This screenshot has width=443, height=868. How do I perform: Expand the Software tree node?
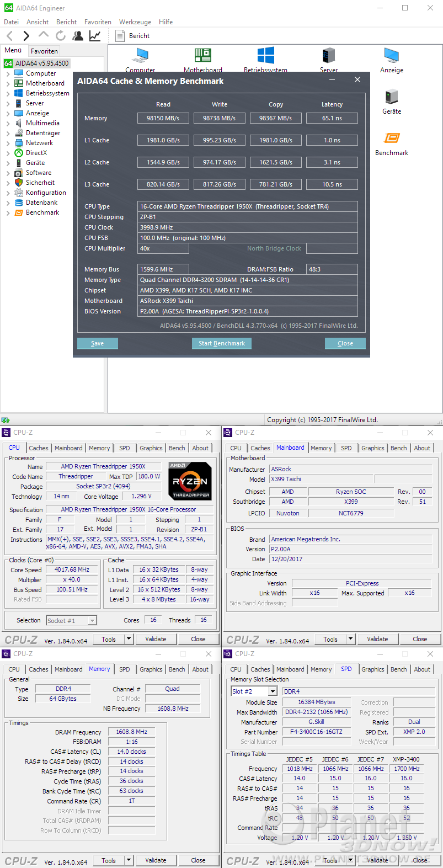coord(8,173)
